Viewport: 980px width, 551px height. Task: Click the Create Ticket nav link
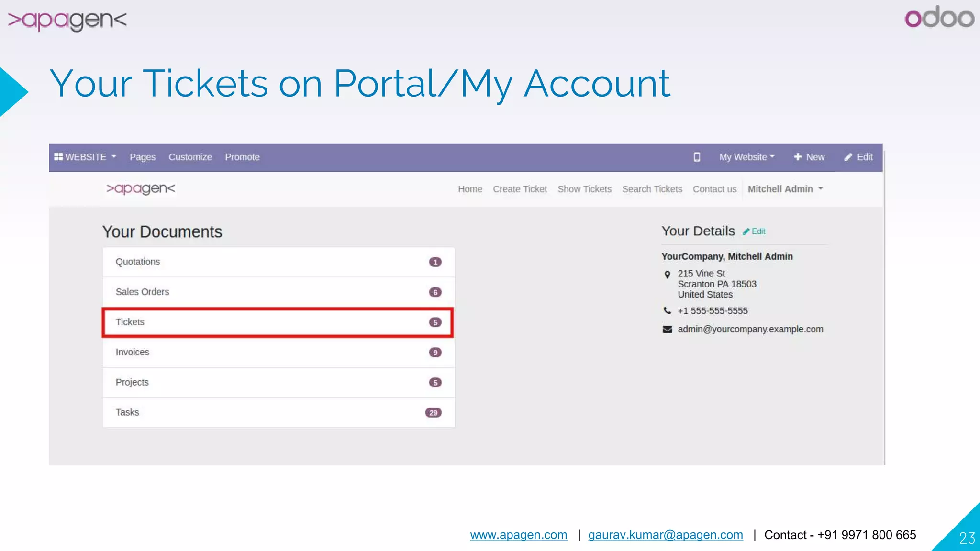click(x=520, y=189)
